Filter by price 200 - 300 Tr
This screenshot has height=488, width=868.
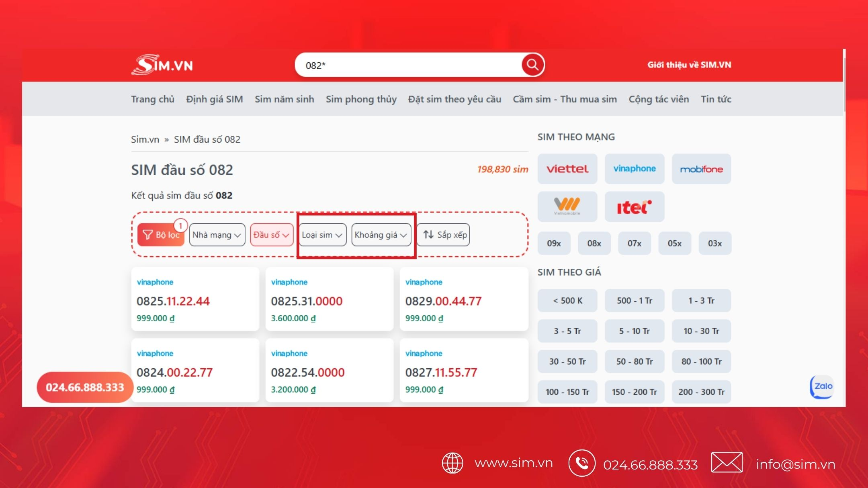pos(701,392)
